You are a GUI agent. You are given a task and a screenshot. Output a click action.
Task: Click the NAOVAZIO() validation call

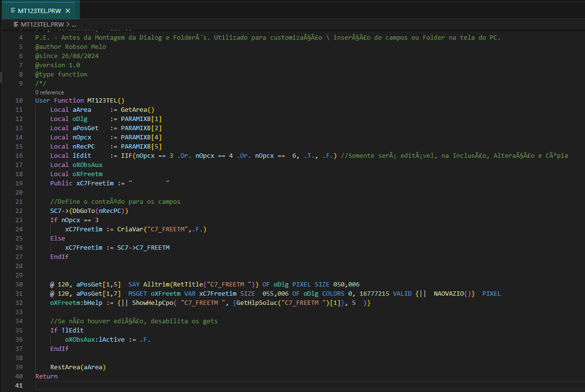pos(450,294)
